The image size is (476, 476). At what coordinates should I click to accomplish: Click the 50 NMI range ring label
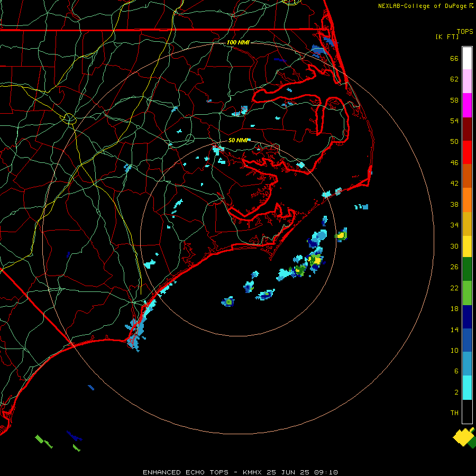click(x=239, y=140)
